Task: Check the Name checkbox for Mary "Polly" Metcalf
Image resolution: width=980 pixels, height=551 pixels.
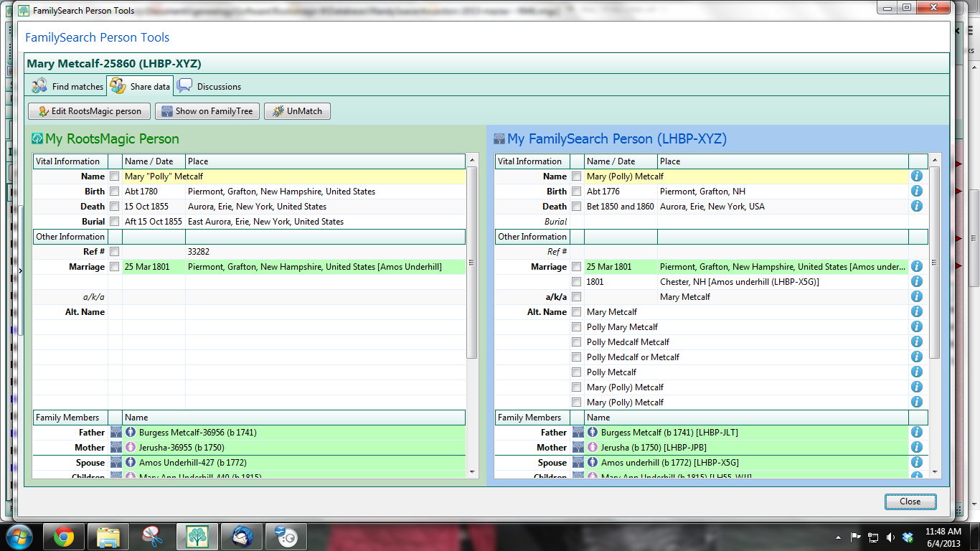Action: 114,176
